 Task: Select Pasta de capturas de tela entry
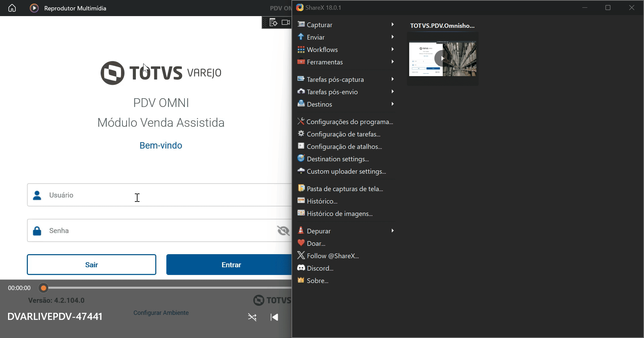coord(346,189)
